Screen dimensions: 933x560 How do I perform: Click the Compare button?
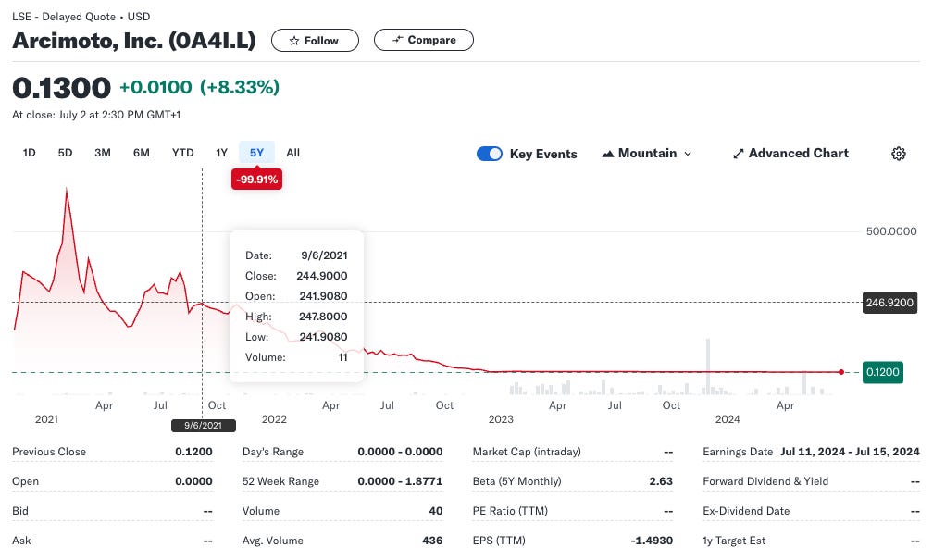click(424, 40)
